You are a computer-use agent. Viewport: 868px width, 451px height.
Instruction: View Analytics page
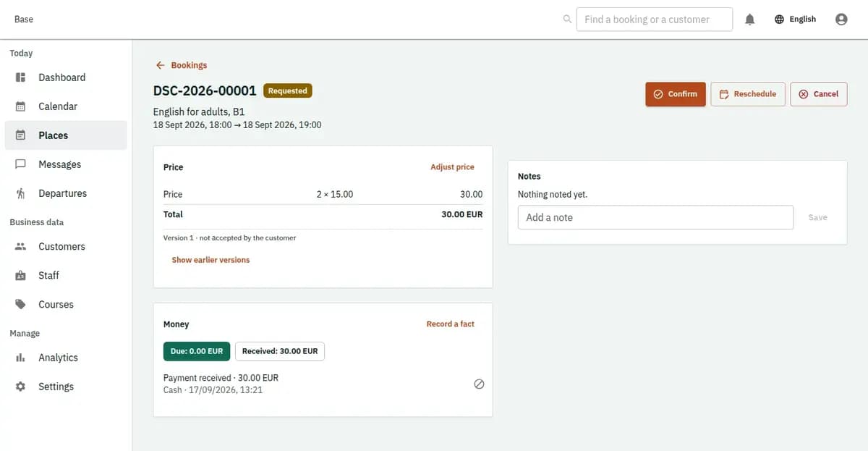point(66,358)
